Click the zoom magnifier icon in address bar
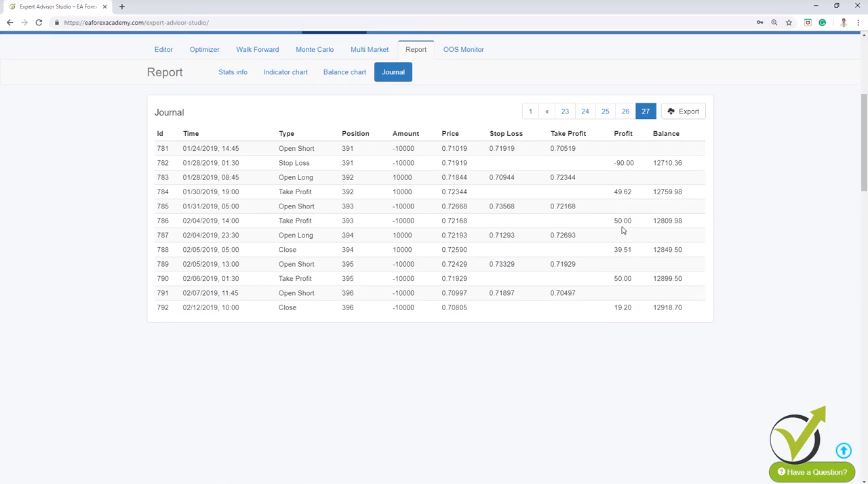Image resolution: width=868 pixels, height=484 pixels. click(774, 22)
